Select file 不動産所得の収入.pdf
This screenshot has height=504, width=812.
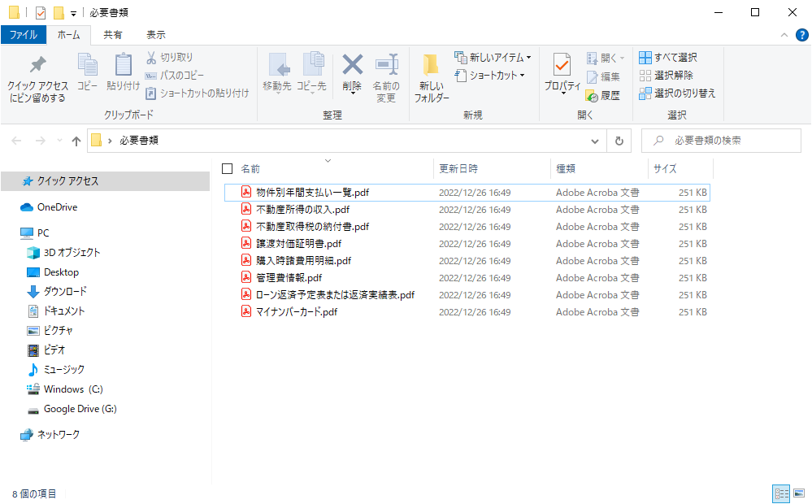pos(467,209)
